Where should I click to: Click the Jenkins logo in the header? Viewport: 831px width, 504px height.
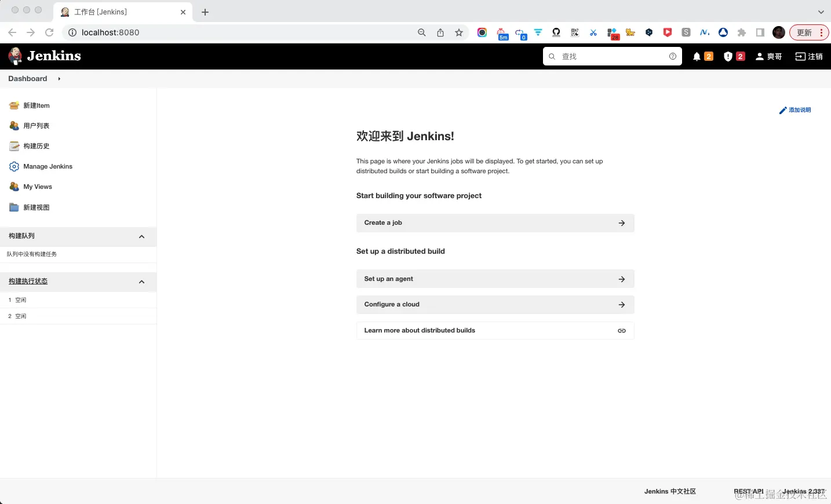45,56
